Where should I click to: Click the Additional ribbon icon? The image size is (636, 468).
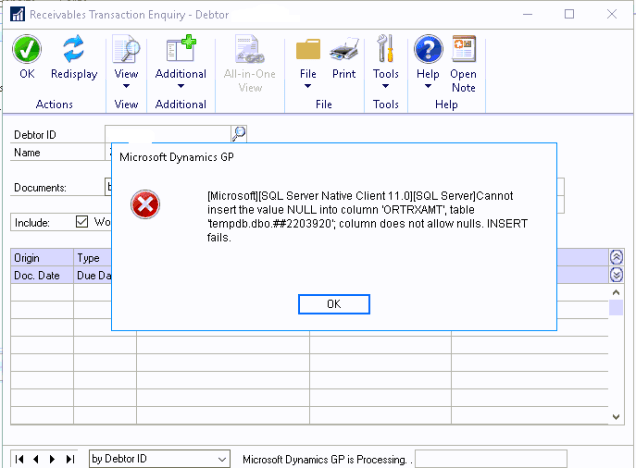click(181, 49)
